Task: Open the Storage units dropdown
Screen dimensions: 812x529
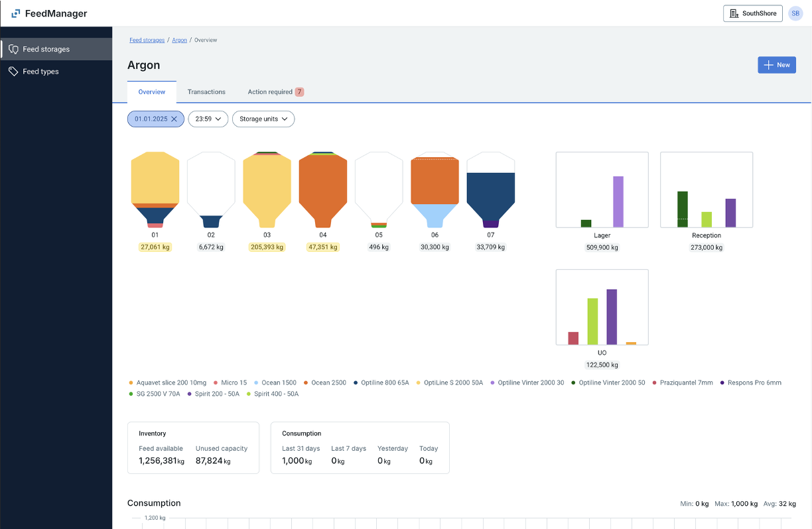Action: pyautogui.click(x=263, y=119)
